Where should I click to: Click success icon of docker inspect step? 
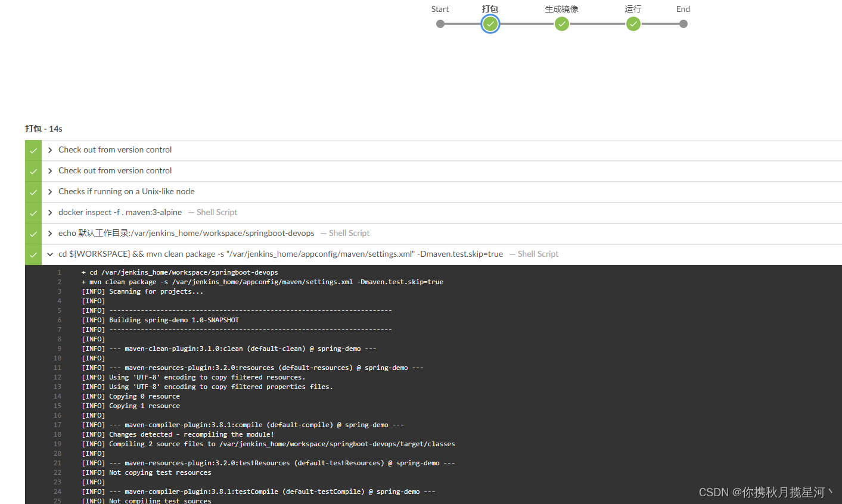tap(33, 213)
